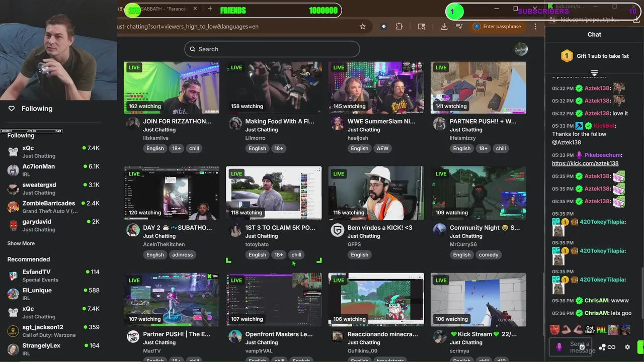The image size is (644, 362).
Task: Open the WWE SummerSlam stream thumbnail
Action: [x=376, y=87]
